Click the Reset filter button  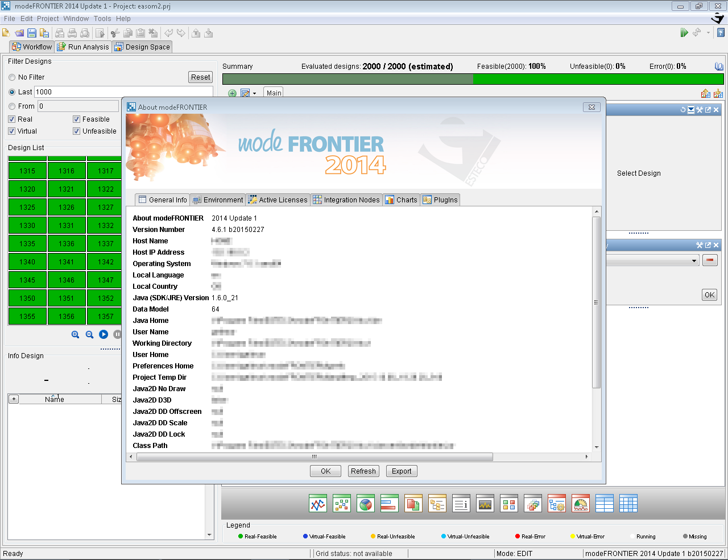pyautogui.click(x=201, y=77)
